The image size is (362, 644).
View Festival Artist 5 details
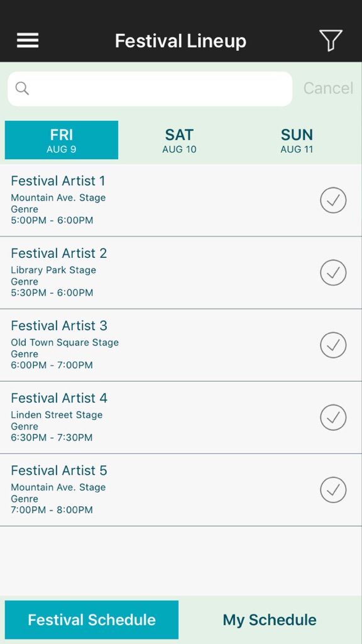(181, 490)
